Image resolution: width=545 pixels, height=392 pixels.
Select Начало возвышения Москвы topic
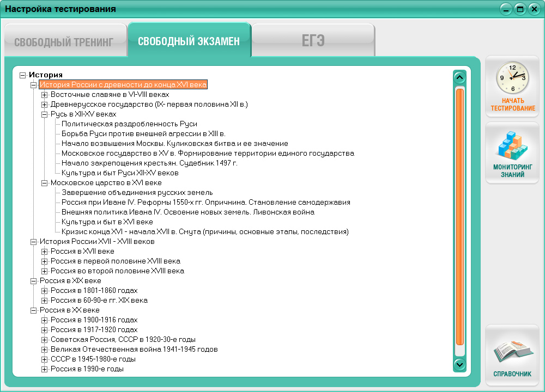(174, 143)
